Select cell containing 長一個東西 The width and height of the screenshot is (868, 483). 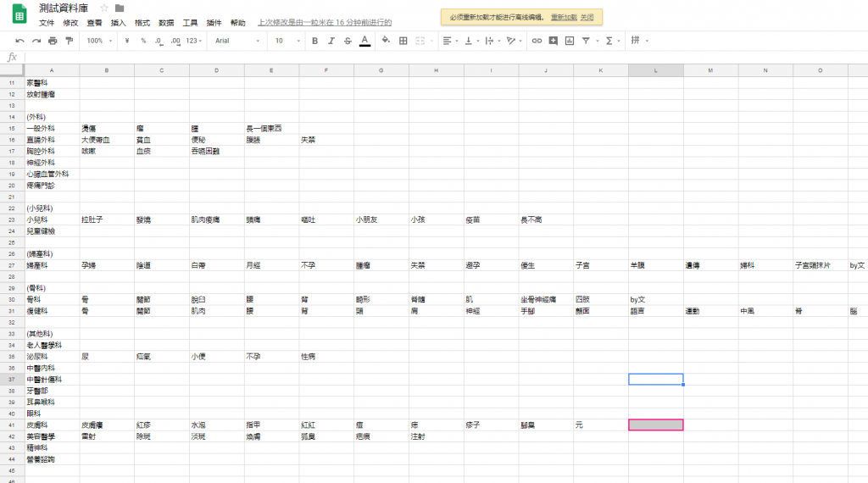pyautogui.click(x=272, y=128)
